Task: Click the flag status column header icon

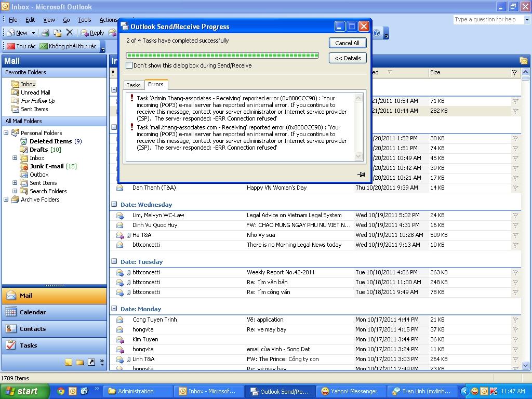Action: tap(515, 72)
